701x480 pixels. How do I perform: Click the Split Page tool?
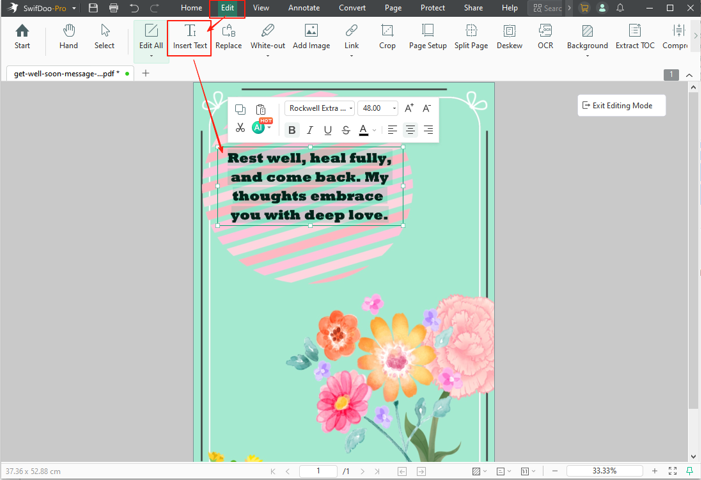pyautogui.click(x=471, y=37)
